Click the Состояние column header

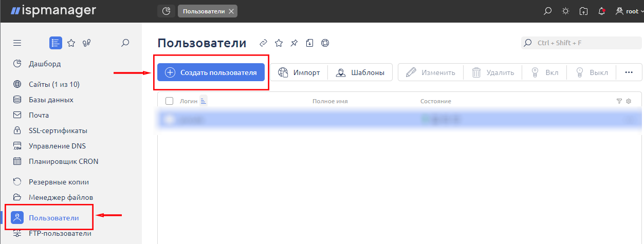(x=436, y=101)
